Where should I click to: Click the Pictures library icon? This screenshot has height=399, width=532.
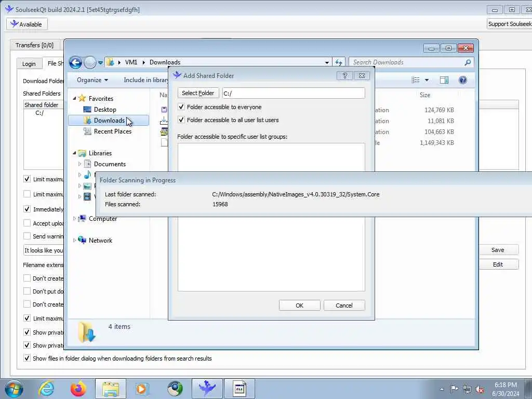[87, 186]
